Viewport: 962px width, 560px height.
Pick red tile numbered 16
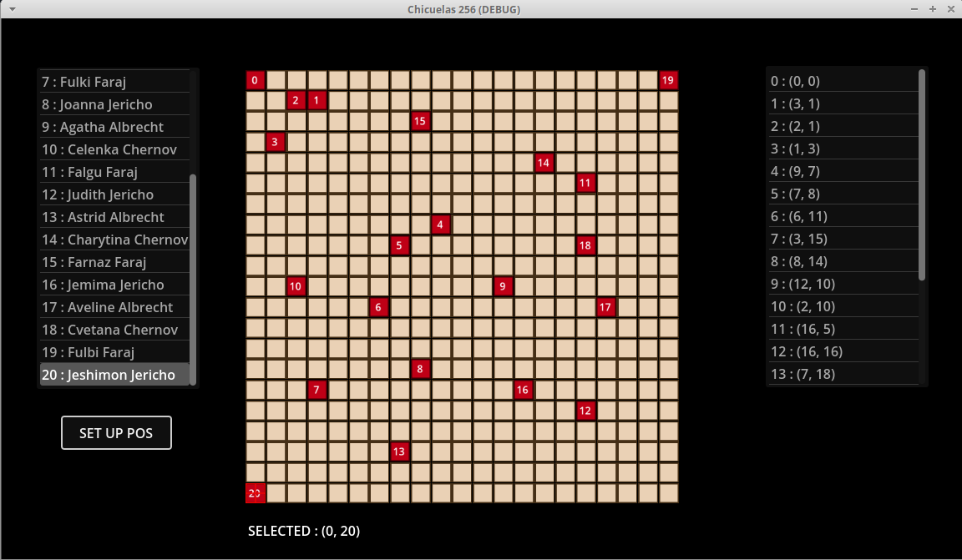point(524,390)
